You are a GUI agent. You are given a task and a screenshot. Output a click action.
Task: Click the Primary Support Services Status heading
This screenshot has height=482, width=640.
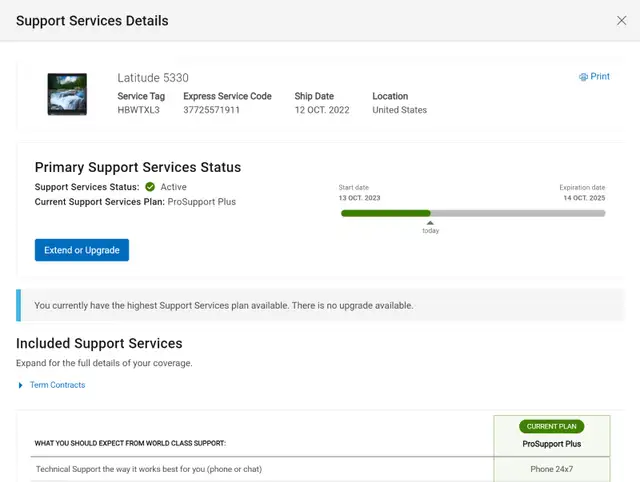[138, 167]
